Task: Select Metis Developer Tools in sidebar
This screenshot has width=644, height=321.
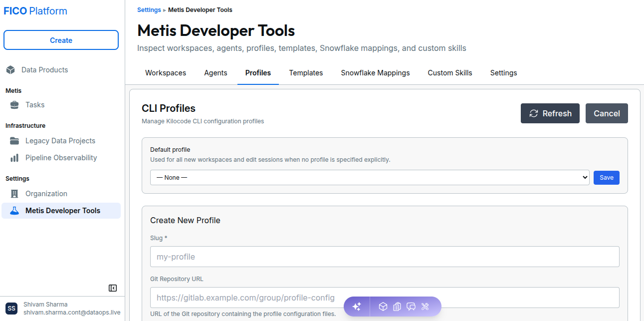Action: coord(61,211)
